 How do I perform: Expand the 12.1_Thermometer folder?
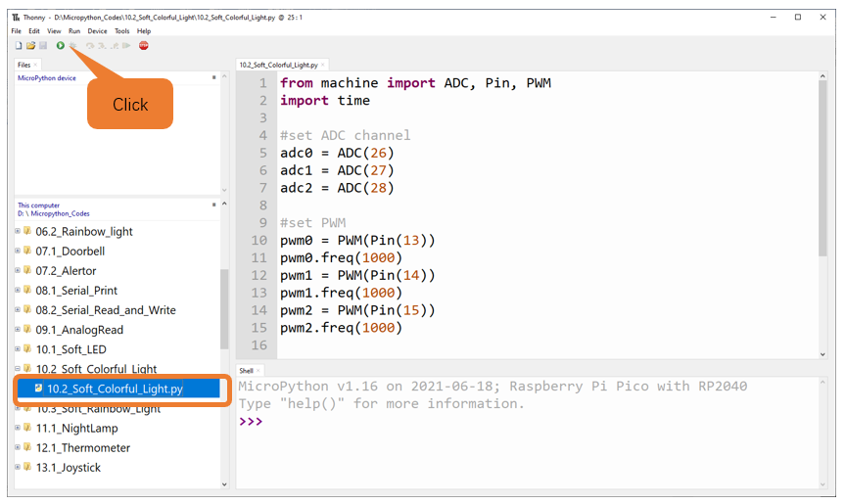point(18,447)
